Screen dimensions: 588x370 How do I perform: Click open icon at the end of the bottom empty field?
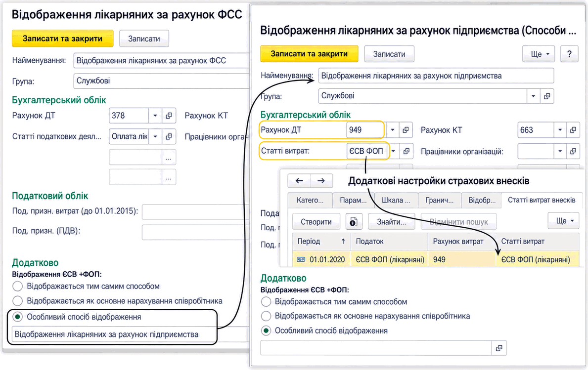499,348
